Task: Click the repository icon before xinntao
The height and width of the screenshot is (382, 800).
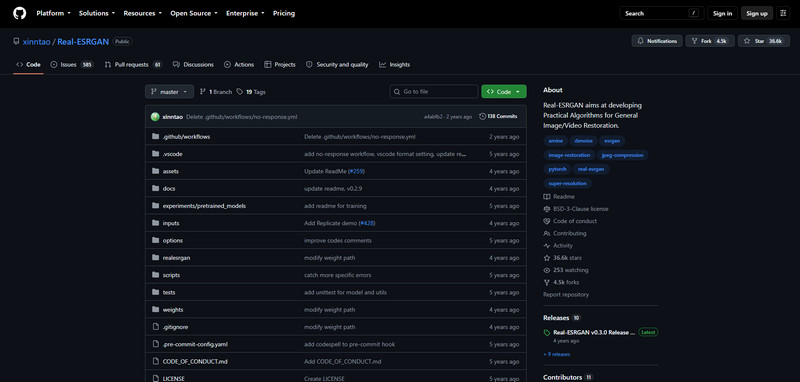Action: [x=16, y=42]
